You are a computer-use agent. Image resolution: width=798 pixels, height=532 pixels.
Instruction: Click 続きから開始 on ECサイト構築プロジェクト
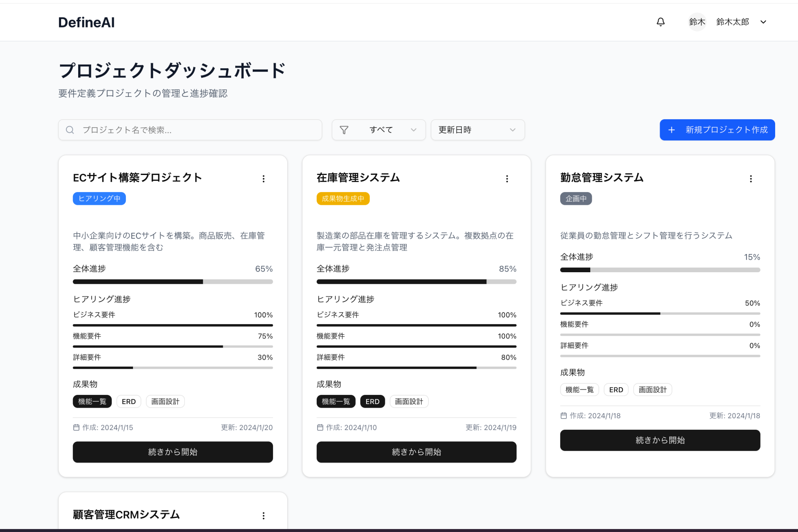172,452
